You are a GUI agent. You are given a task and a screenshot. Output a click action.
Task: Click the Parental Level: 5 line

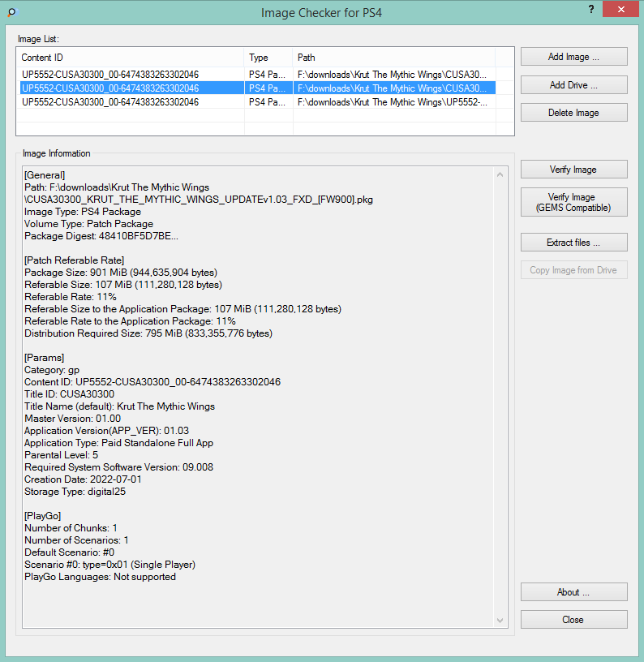point(61,454)
